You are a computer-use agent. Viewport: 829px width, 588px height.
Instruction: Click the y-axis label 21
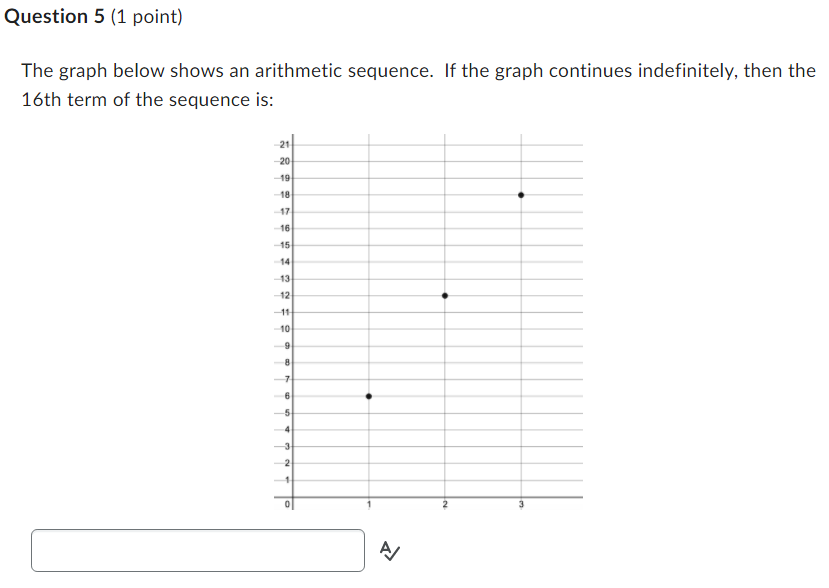pos(283,143)
